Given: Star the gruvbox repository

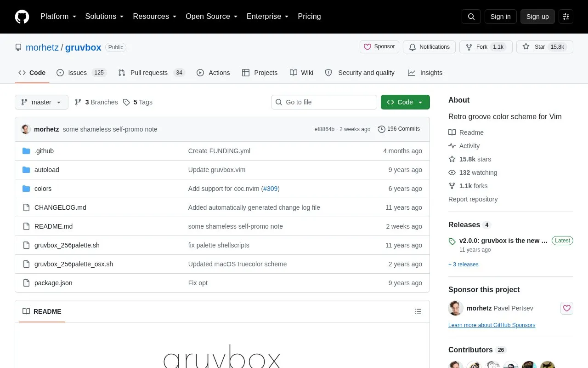Looking at the screenshot, I should point(545,47).
